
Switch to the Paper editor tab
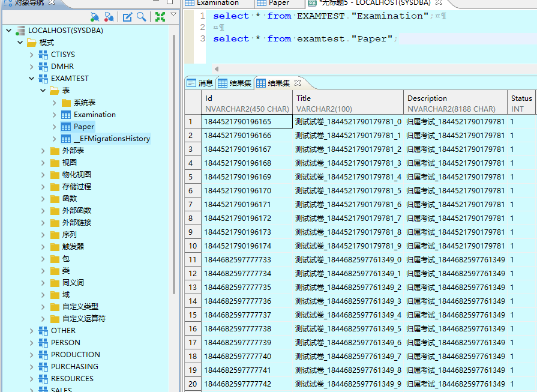point(279,3)
